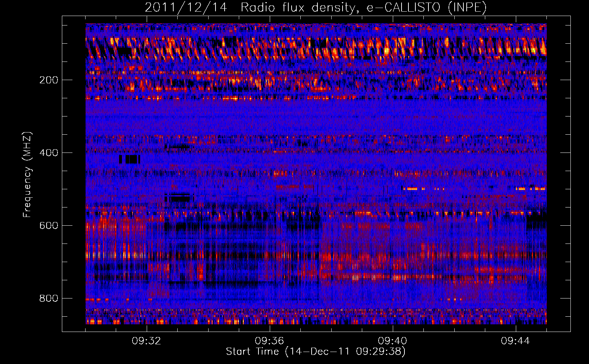The width and height of the screenshot is (589, 364).
Task: Click the plot title 'Radio flux density, e-CALLISTO (INPE)'
Action: [x=363, y=7]
